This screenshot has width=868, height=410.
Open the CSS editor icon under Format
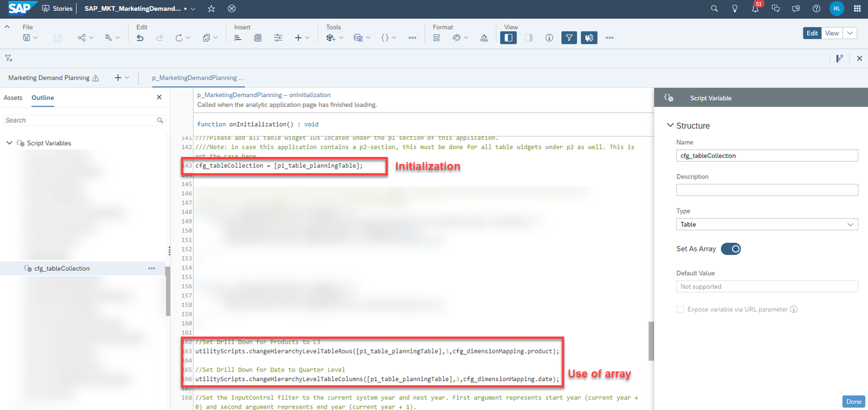(483, 37)
